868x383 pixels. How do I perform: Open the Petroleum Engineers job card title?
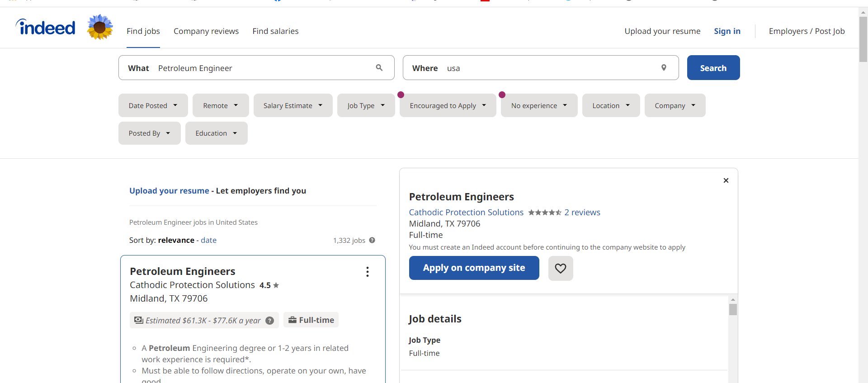click(x=183, y=271)
